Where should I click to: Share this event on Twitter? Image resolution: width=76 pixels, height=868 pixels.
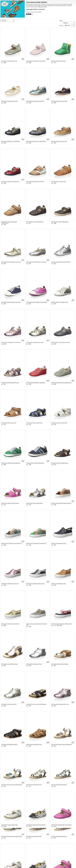pos(29,14)
